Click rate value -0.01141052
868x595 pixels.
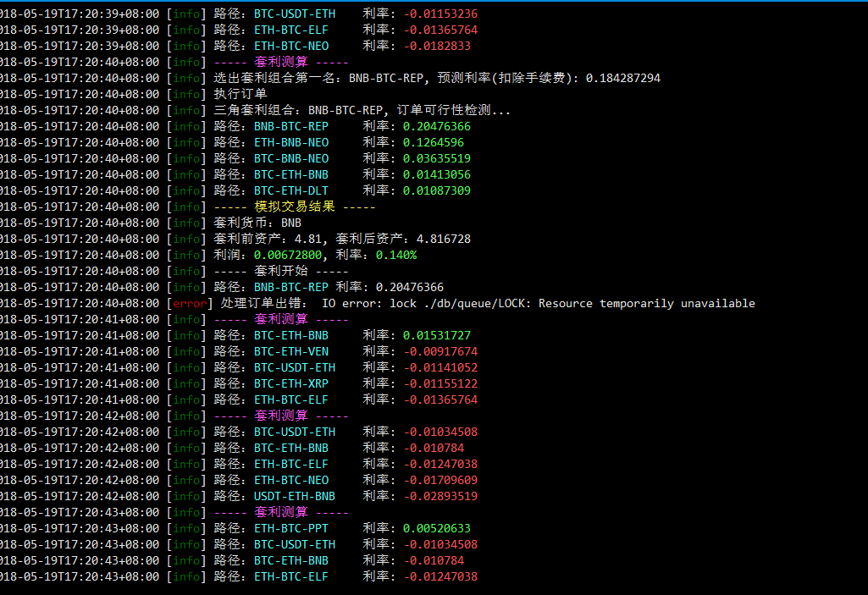pos(440,367)
